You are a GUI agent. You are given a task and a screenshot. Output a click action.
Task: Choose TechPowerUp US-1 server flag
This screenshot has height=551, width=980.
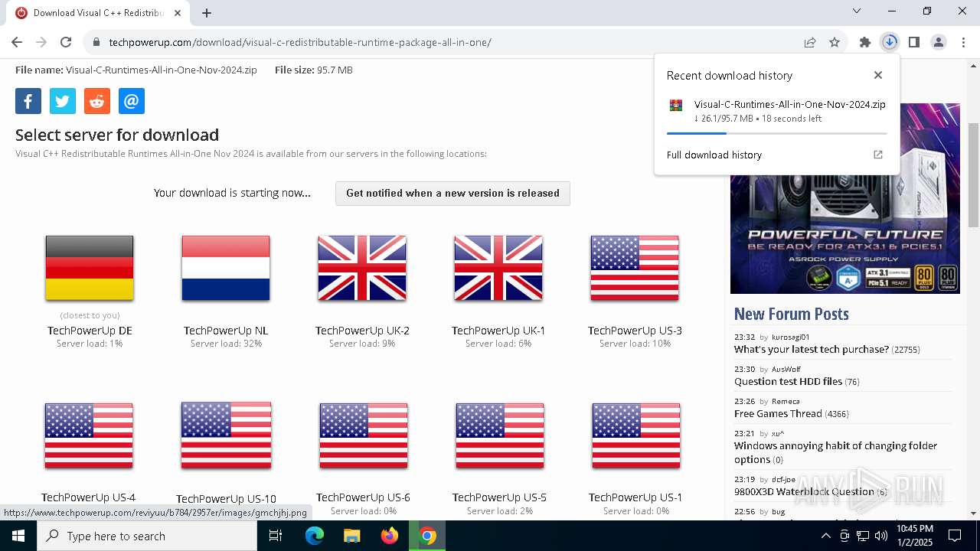pos(636,435)
